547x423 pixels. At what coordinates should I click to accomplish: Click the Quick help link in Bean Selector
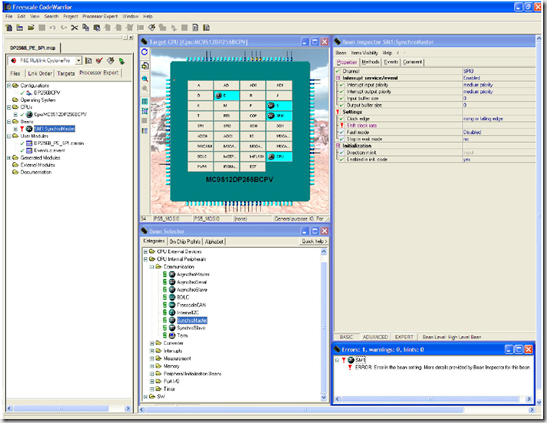point(314,241)
